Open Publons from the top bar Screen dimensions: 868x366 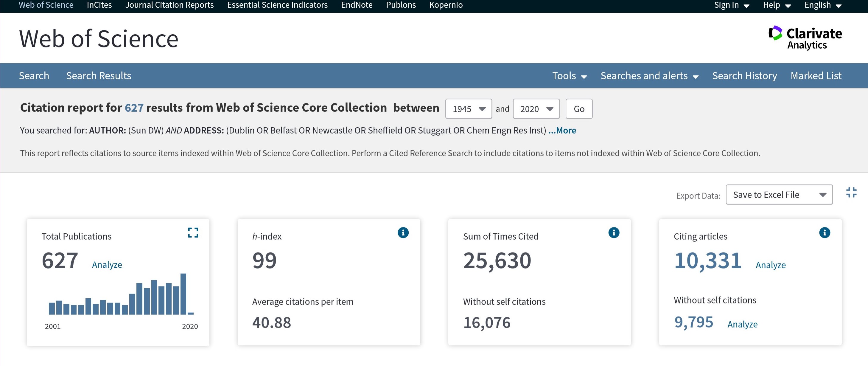[x=401, y=5]
